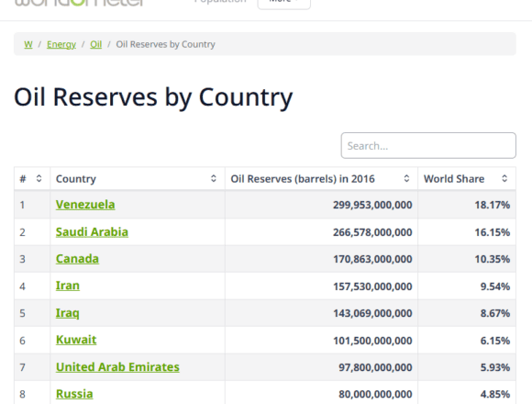Image resolution: width=532 pixels, height=404 pixels.
Task: Sort table by Country column arrows
Action: pyautogui.click(x=214, y=178)
